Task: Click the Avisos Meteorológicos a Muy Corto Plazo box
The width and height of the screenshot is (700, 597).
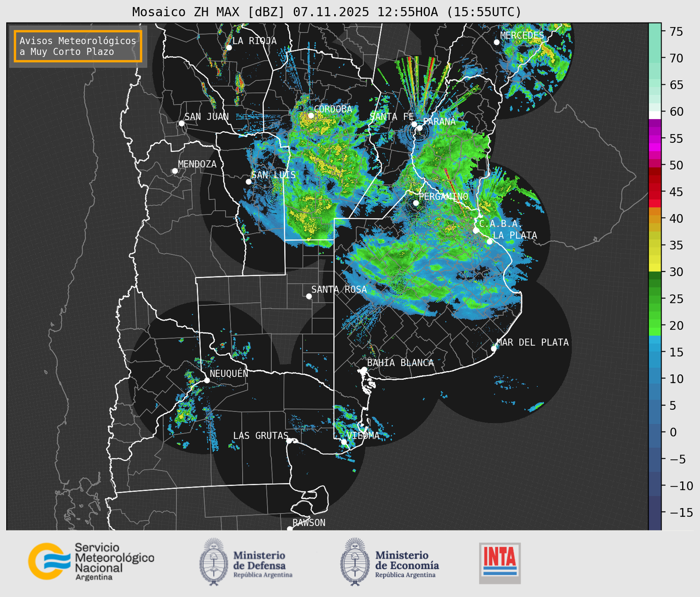Action: point(78,46)
